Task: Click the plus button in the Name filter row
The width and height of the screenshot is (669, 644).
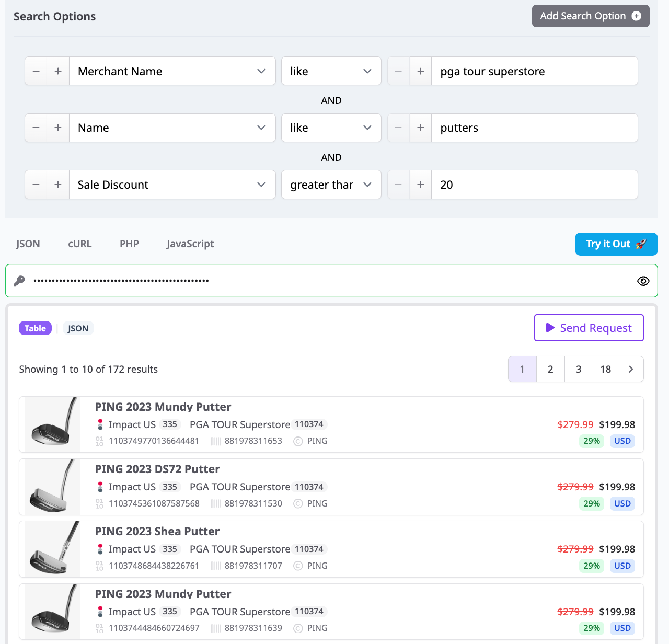Action: (58, 128)
